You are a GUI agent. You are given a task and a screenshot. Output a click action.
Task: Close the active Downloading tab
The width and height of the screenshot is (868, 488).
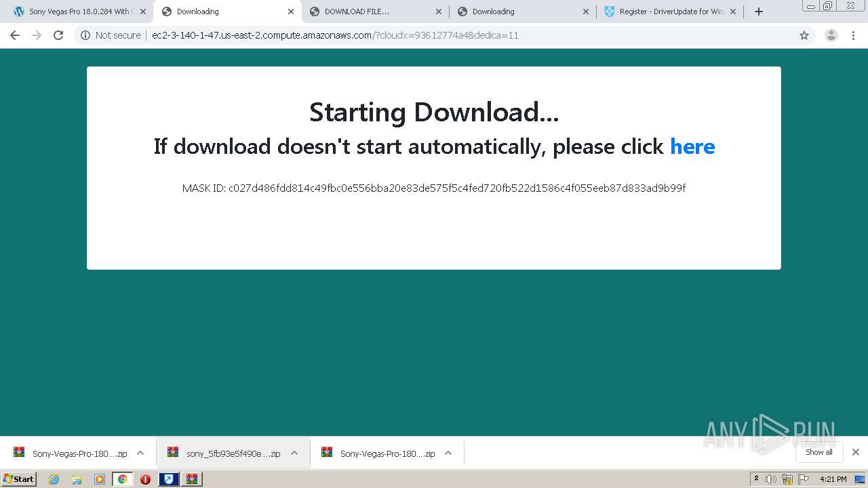coord(291,12)
